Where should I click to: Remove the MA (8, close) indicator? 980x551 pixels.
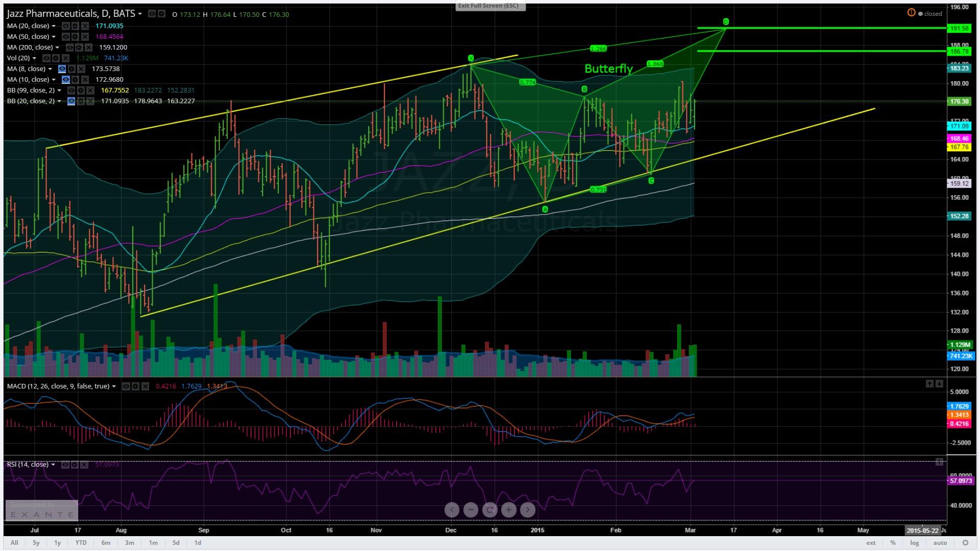pyautogui.click(x=81, y=69)
